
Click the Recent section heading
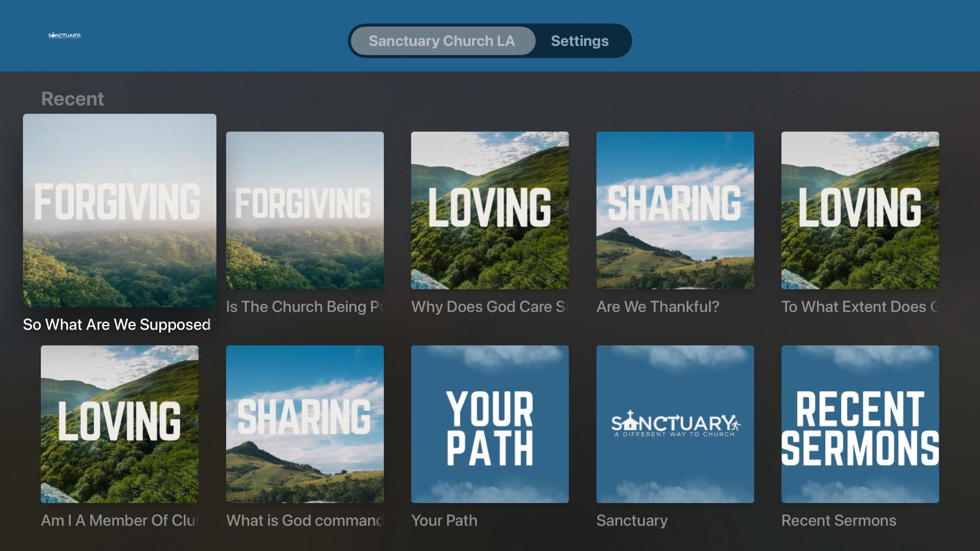(72, 98)
